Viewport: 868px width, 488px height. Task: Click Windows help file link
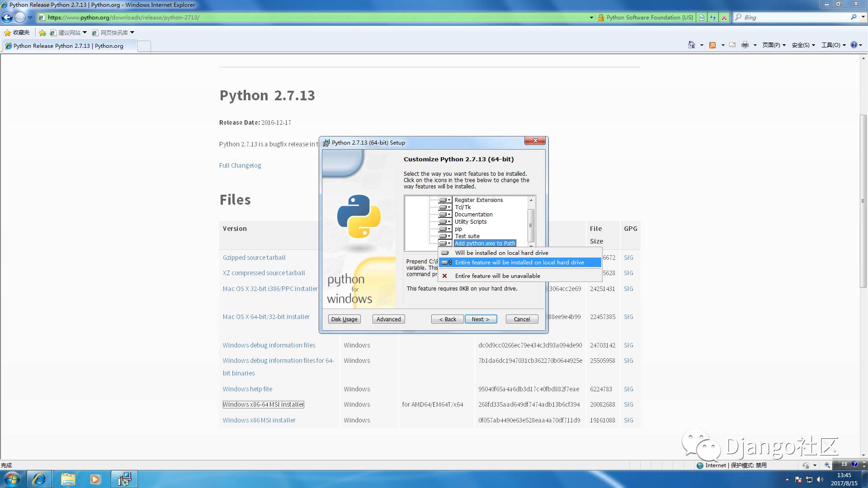coord(247,389)
